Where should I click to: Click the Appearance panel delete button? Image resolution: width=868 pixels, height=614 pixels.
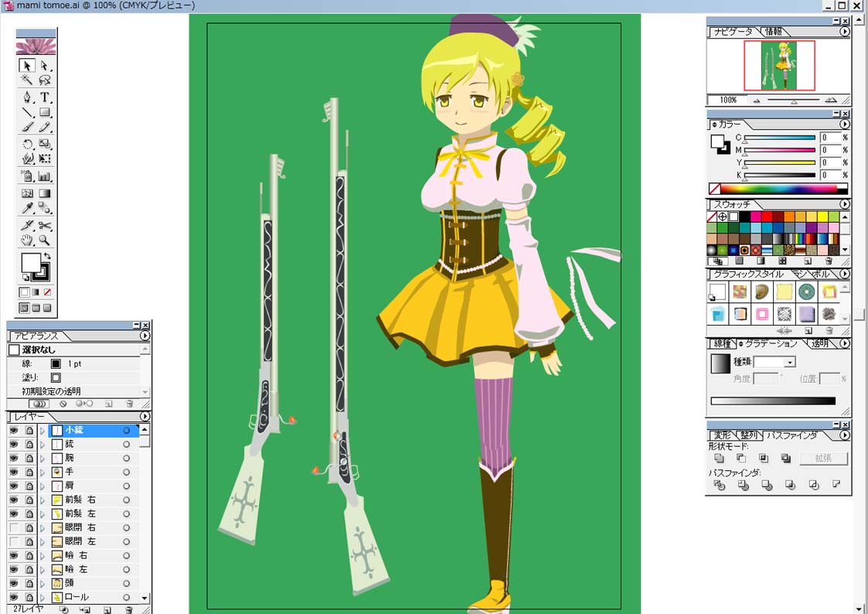tap(129, 404)
